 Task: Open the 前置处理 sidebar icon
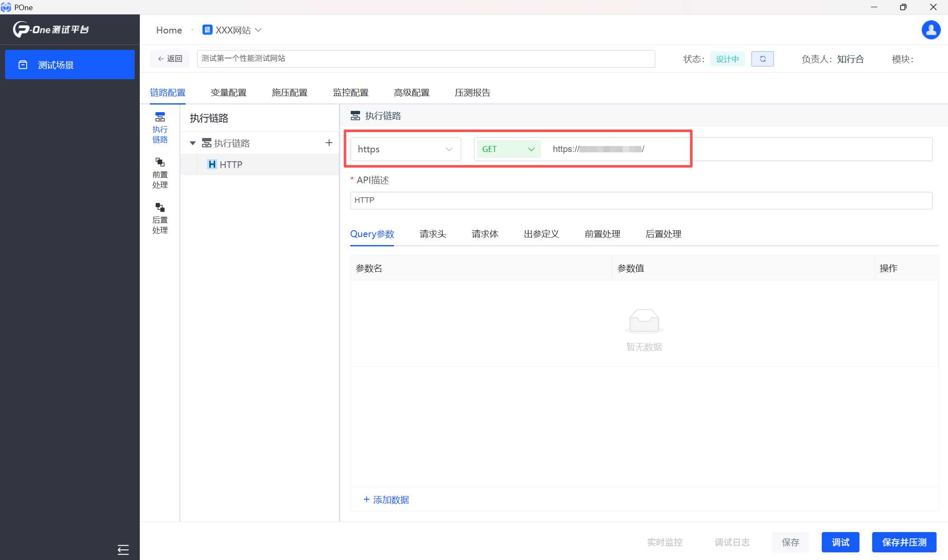click(x=160, y=173)
